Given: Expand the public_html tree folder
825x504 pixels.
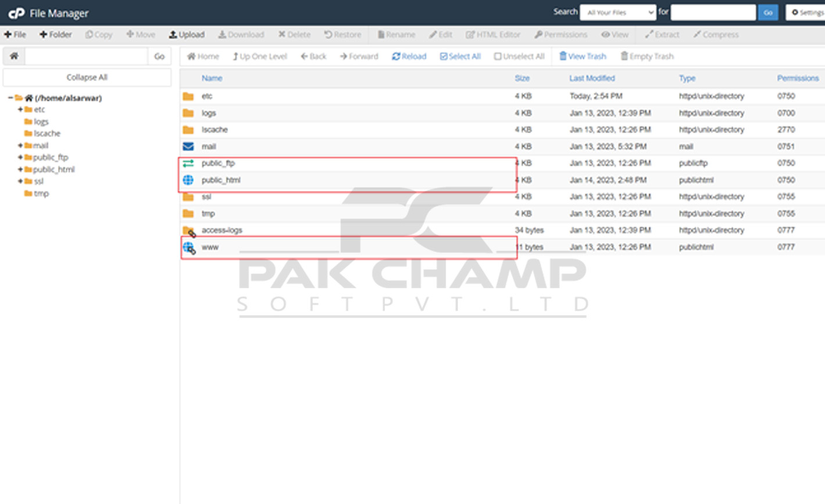Looking at the screenshot, I should (x=20, y=169).
